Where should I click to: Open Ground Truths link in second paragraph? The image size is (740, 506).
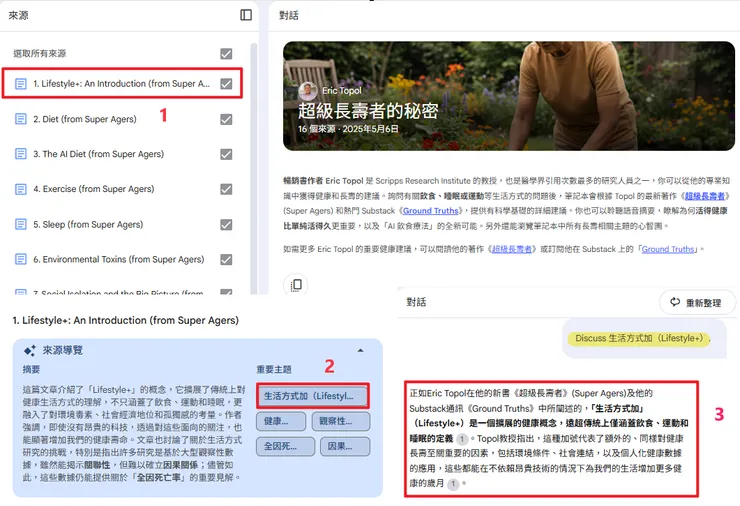(668, 249)
